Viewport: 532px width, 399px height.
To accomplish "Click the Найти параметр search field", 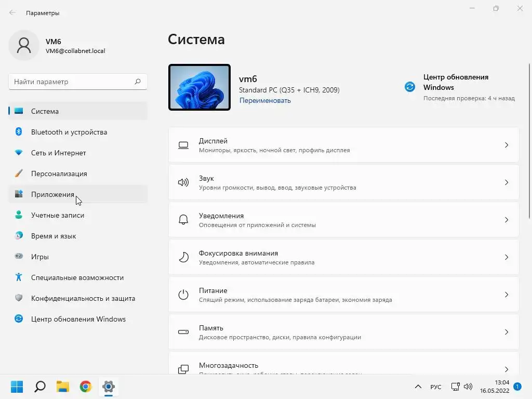I will click(x=78, y=82).
